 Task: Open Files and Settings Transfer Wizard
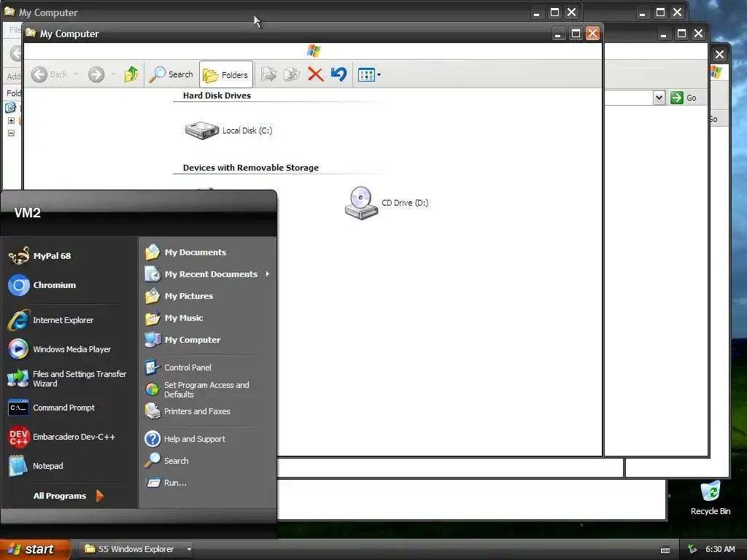pos(69,378)
